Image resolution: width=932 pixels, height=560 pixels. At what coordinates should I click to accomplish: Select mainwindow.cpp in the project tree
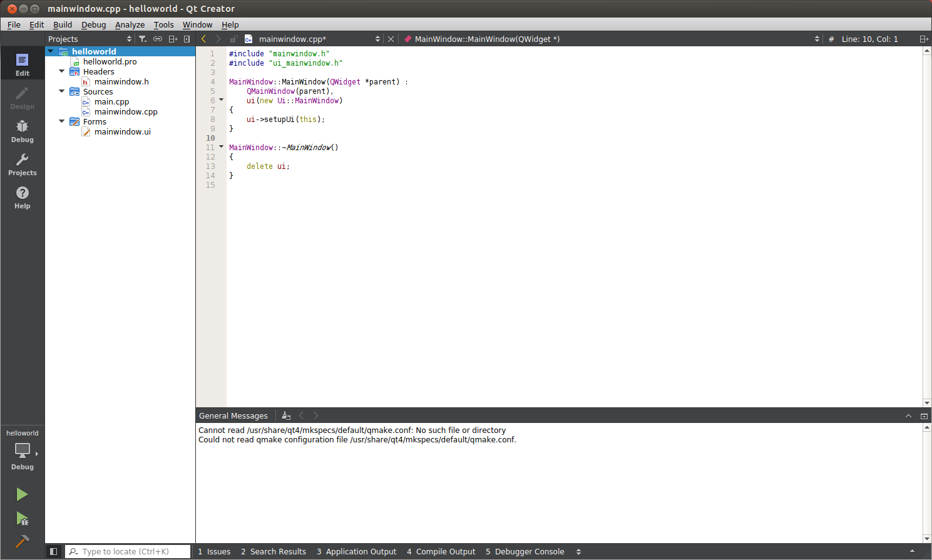(126, 111)
